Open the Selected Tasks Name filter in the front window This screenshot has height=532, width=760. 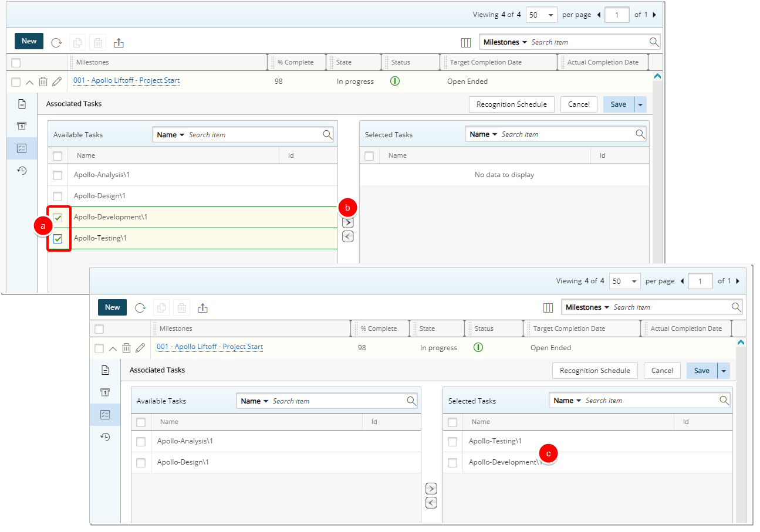click(x=567, y=401)
